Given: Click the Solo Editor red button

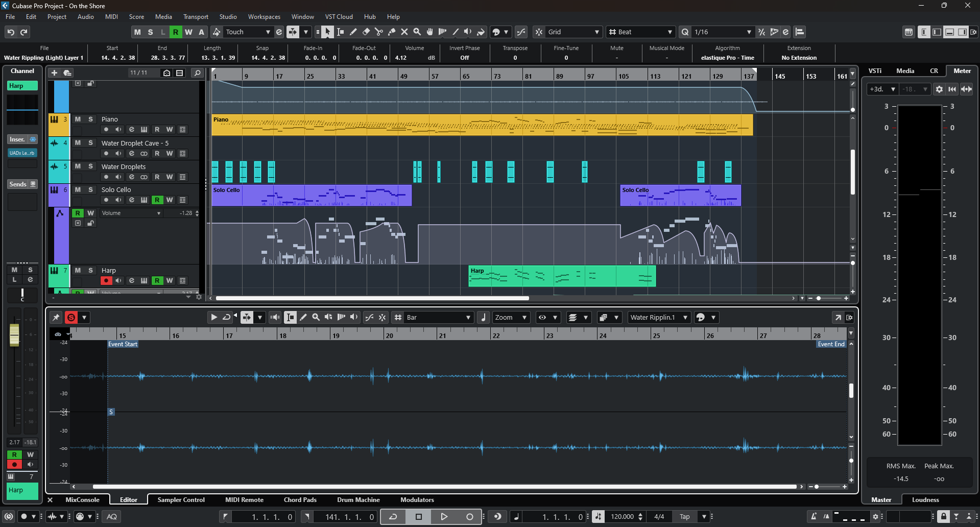Looking at the screenshot, I should [x=71, y=318].
